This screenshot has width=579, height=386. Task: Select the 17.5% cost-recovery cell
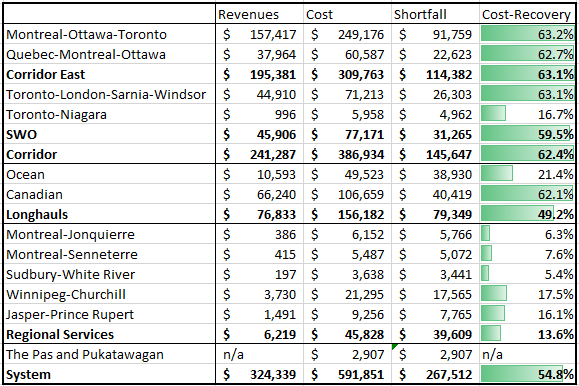pos(527,294)
